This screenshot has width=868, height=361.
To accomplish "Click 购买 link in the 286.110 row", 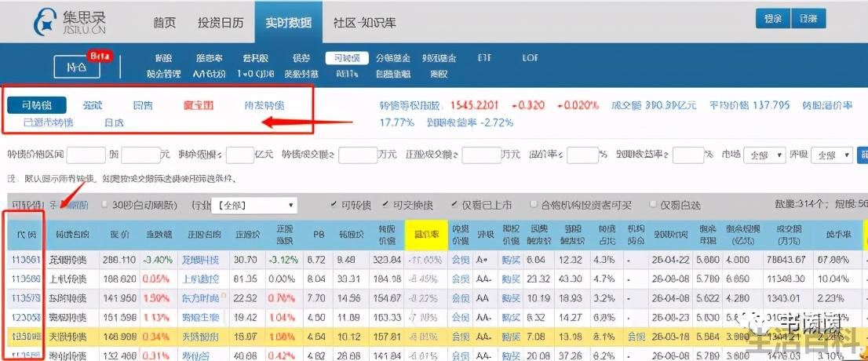I will [510, 258].
